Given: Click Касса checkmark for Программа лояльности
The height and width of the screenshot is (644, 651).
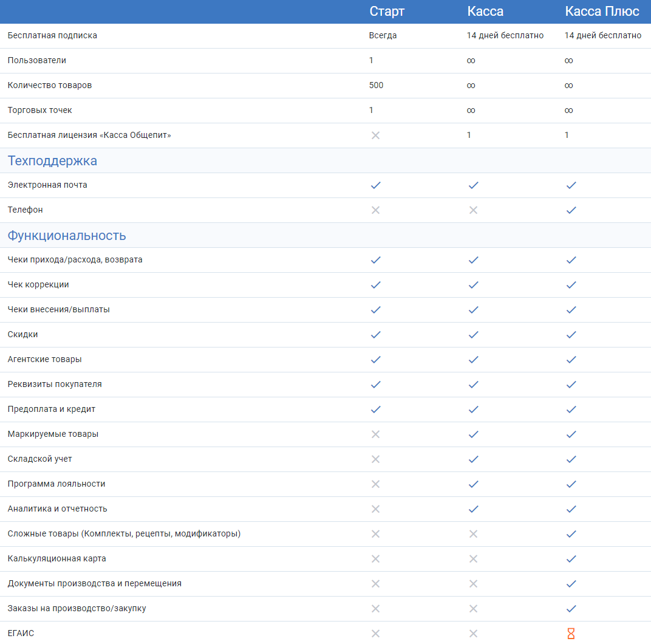Looking at the screenshot, I should 473,484.
